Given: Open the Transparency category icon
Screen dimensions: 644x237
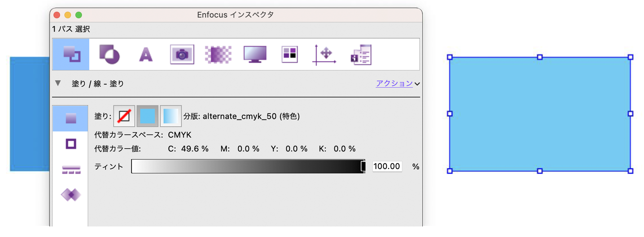Looking at the screenshot, I should click(x=109, y=54).
